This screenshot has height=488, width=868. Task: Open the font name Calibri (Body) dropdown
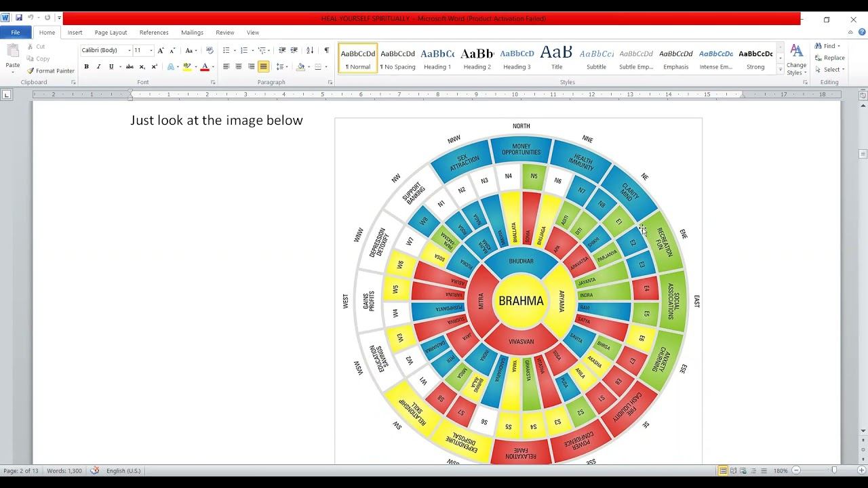pyautogui.click(x=130, y=50)
